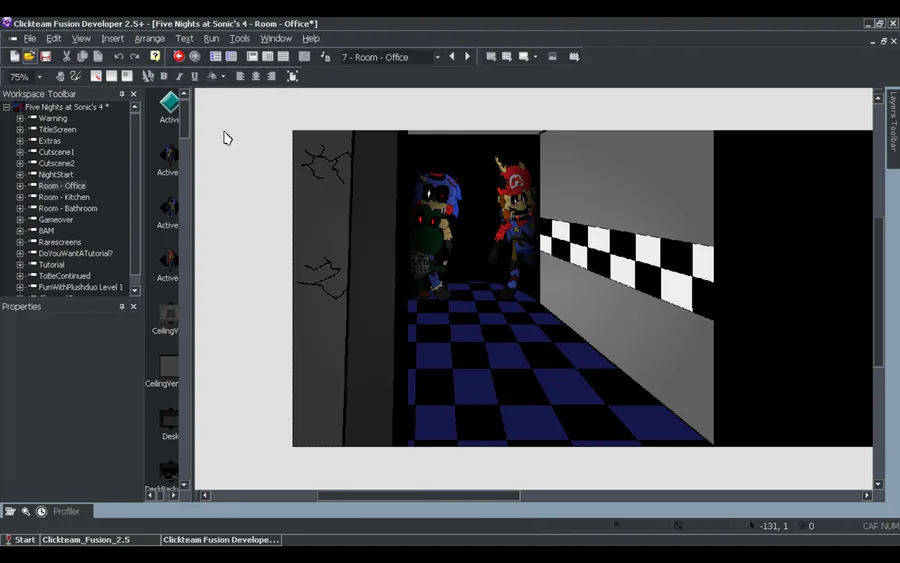900x563 pixels.
Task: Click center in frame icon
Action: [x=292, y=76]
